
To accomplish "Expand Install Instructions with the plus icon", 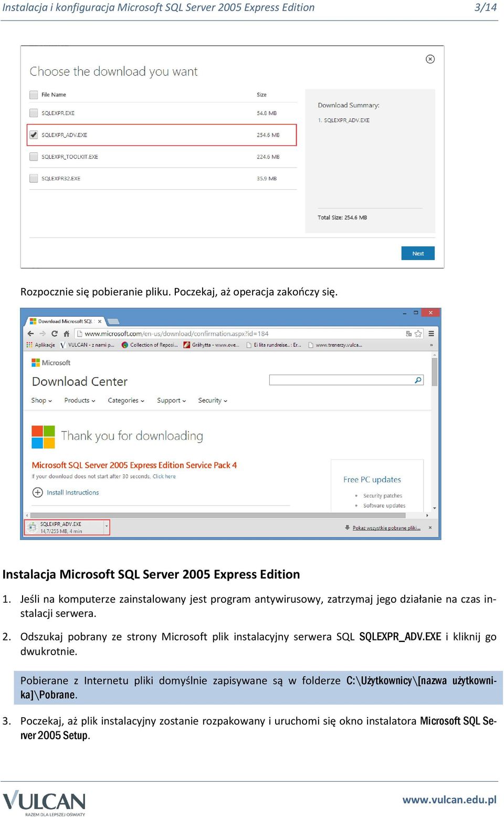I will pyautogui.click(x=38, y=492).
